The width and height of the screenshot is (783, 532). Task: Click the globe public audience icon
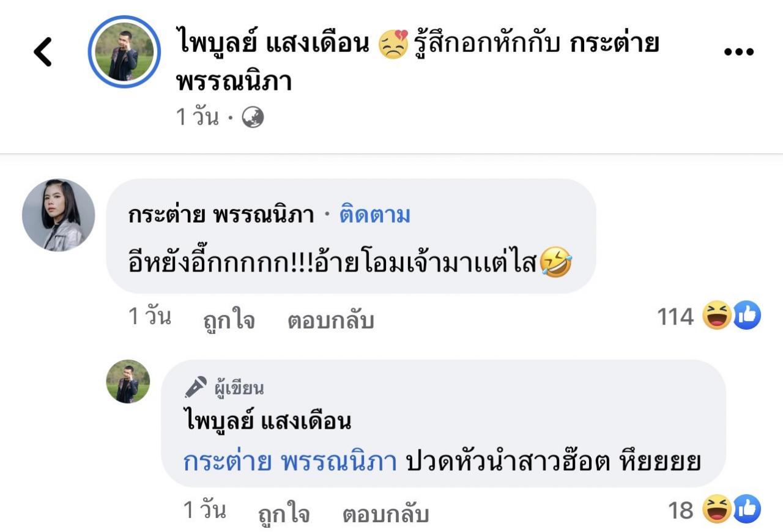pos(253,117)
